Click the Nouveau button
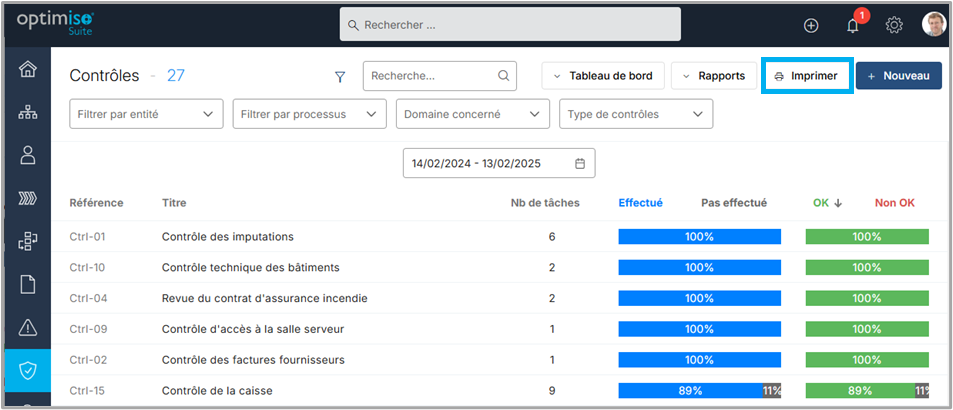 (898, 76)
